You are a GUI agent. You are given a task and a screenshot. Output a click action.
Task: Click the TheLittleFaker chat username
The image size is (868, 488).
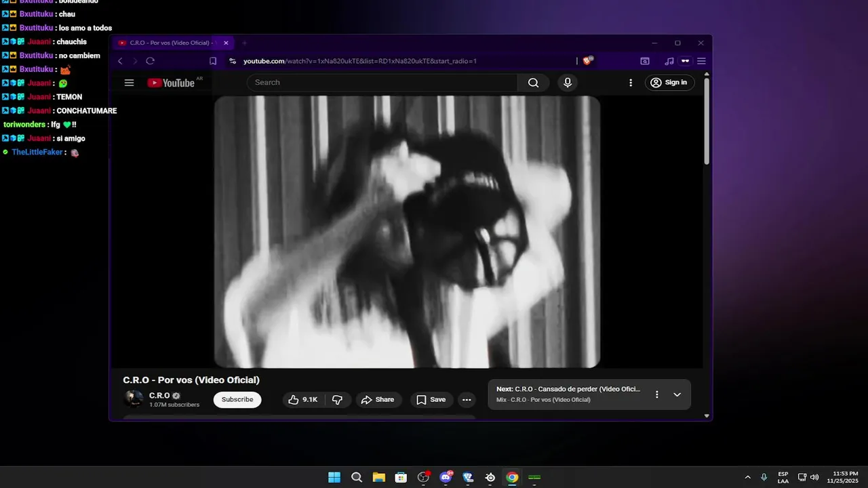(x=37, y=152)
